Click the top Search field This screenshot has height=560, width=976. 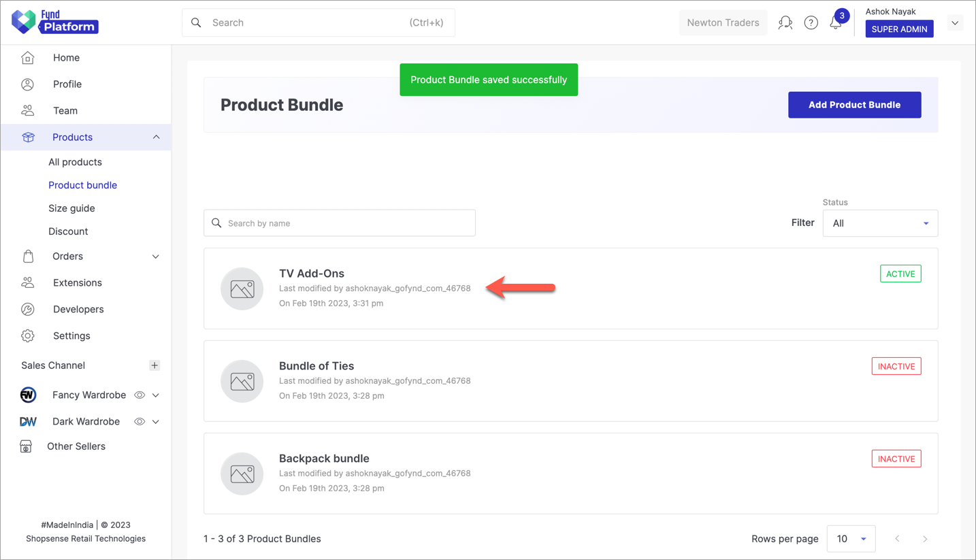tap(319, 22)
